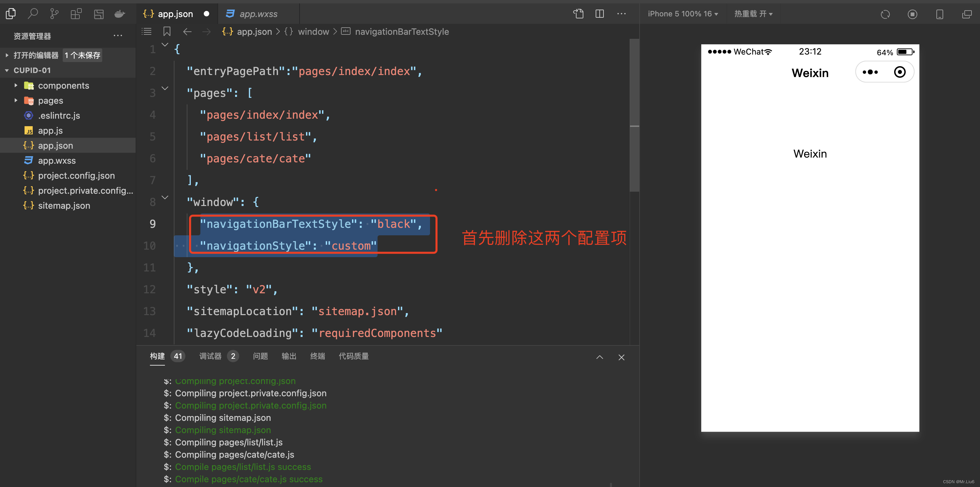Click the go back arrow in breadcrumb bar
The height and width of the screenshot is (487, 980).
187,32
